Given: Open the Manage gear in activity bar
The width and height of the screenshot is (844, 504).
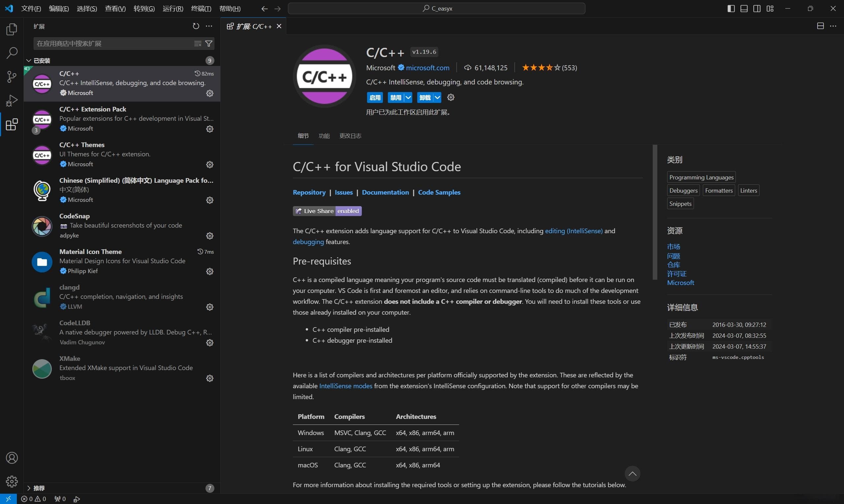Looking at the screenshot, I should 12,481.
